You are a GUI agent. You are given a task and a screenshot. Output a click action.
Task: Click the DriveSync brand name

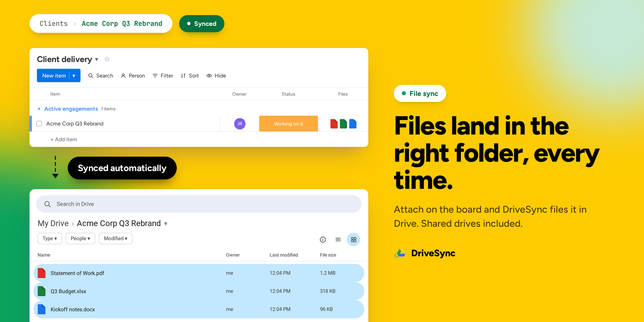pyautogui.click(x=433, y=253)
